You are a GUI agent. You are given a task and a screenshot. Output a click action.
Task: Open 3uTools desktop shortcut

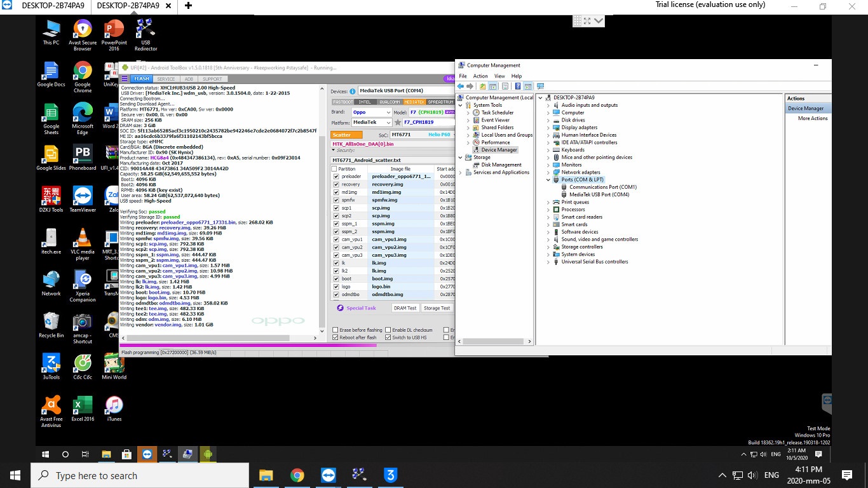51,367
